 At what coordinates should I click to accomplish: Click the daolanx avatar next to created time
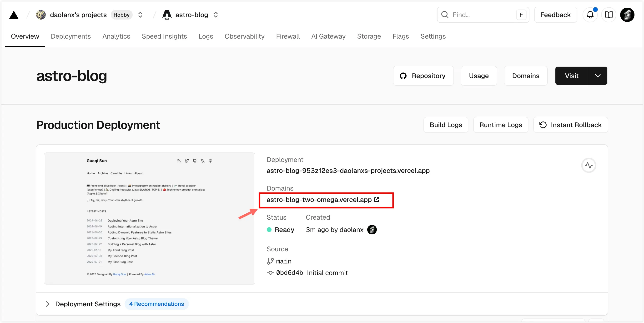[372, 229]
